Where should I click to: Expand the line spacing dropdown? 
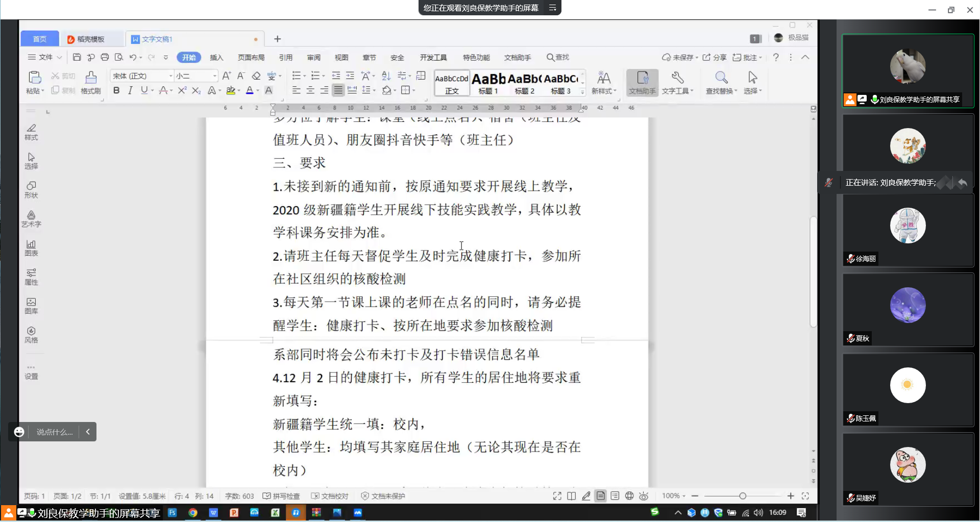(x=374, y=90)
